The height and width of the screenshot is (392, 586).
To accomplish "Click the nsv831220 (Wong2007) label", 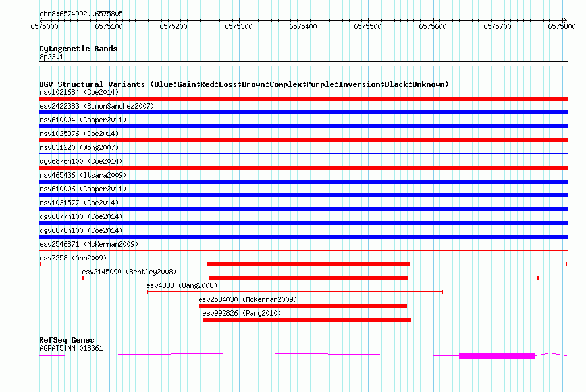I will (x=79, y=147).
